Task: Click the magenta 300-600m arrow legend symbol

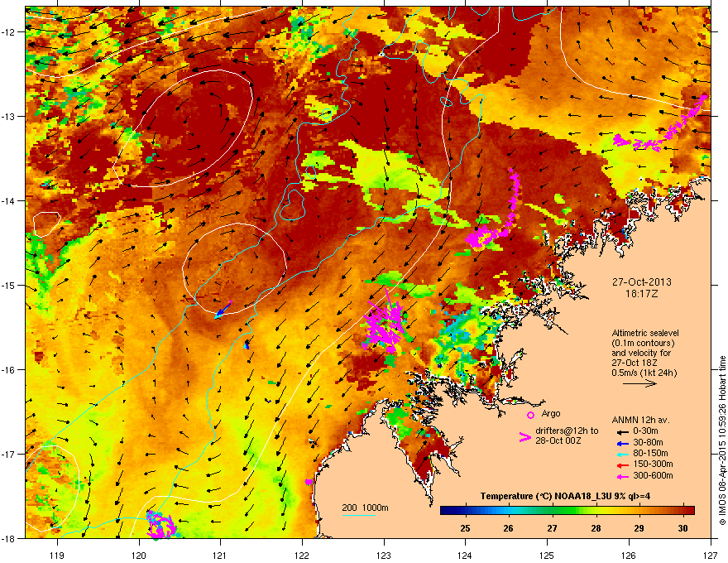Action: point(622,476)
